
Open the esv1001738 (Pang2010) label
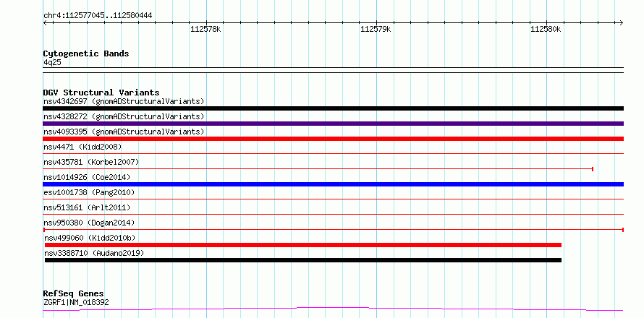pyautogui.click(x=89, y=192)
